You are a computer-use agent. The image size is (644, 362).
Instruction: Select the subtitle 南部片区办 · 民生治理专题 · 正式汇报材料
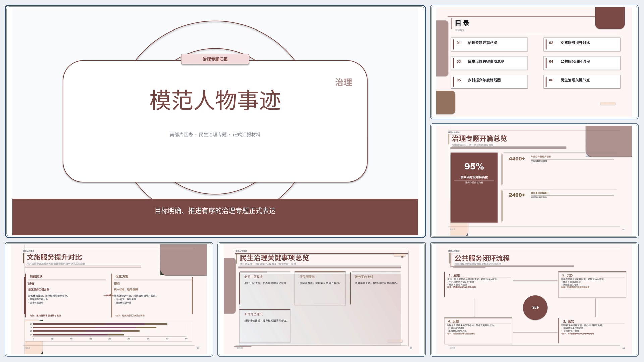click(x=215, y=134)
